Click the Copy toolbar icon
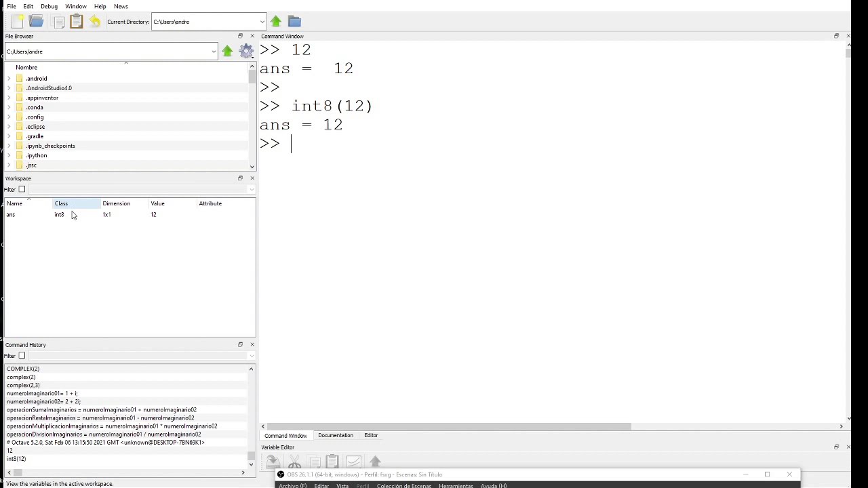 point(58,22)
